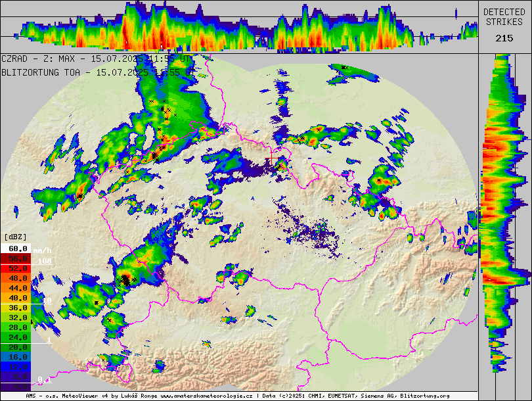Screen dimensions: 532x401
Task: Click the DETECTED STRIKES heading
Action: (x=504, y=17)
